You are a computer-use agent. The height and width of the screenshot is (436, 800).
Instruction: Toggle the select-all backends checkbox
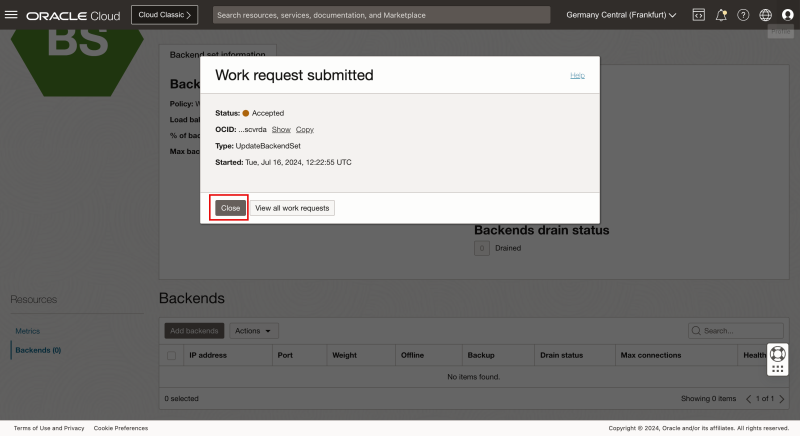coord(171,355)
